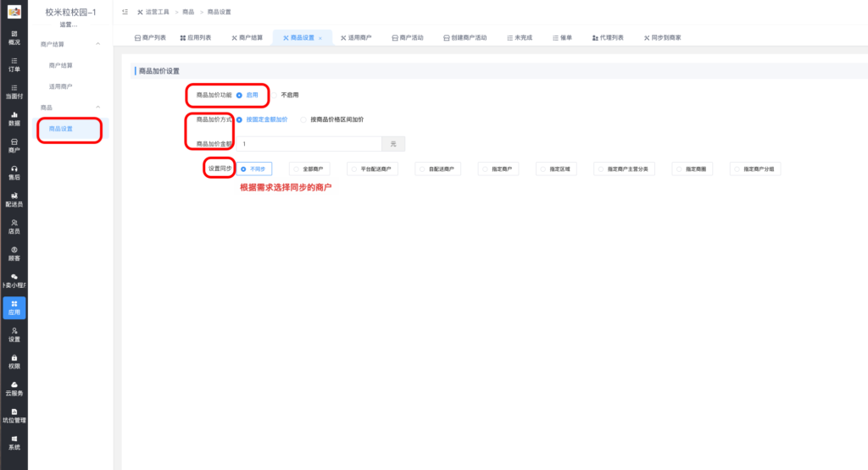This screenshot has height=470, width=868.
Task: Select the 平台配送商户 sync option
Action: click(x=372, y=169)
